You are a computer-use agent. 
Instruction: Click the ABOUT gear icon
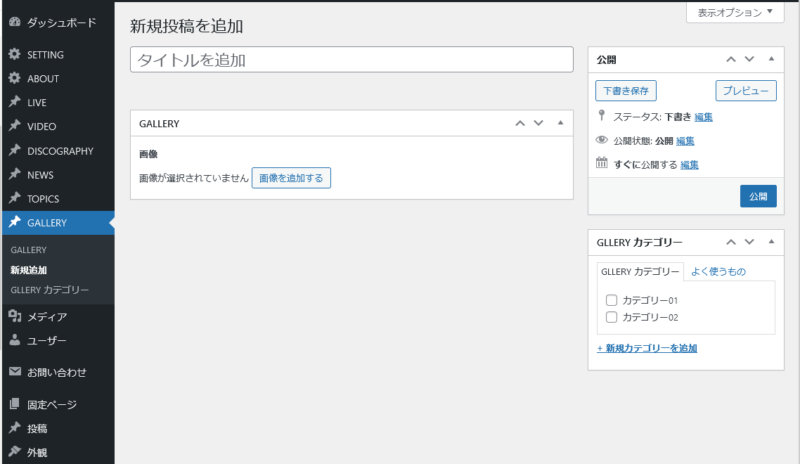pos(14,78)
